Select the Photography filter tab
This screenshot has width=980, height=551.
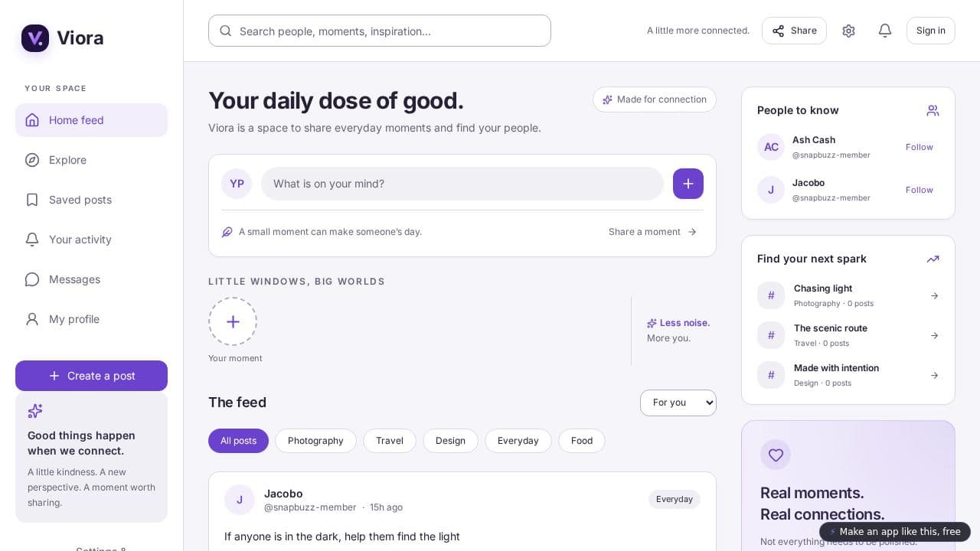[x=315, y=441]
